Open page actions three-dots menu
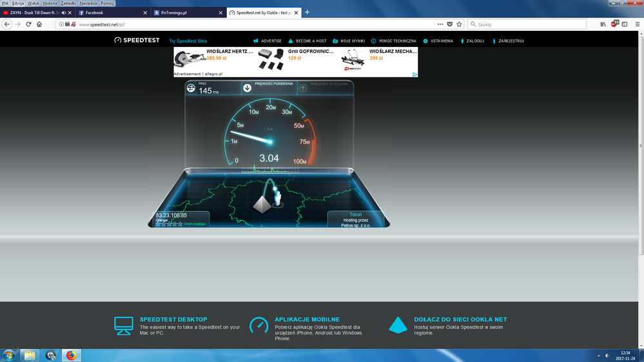Image resolution: width=644 pixels, height=362 pixels. [440, 24]
